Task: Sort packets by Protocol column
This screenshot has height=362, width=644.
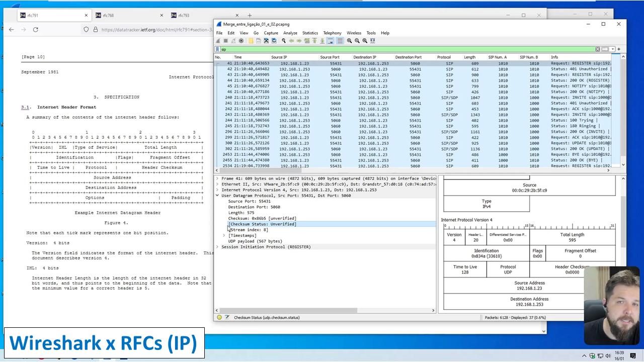Action: [444, 57]
